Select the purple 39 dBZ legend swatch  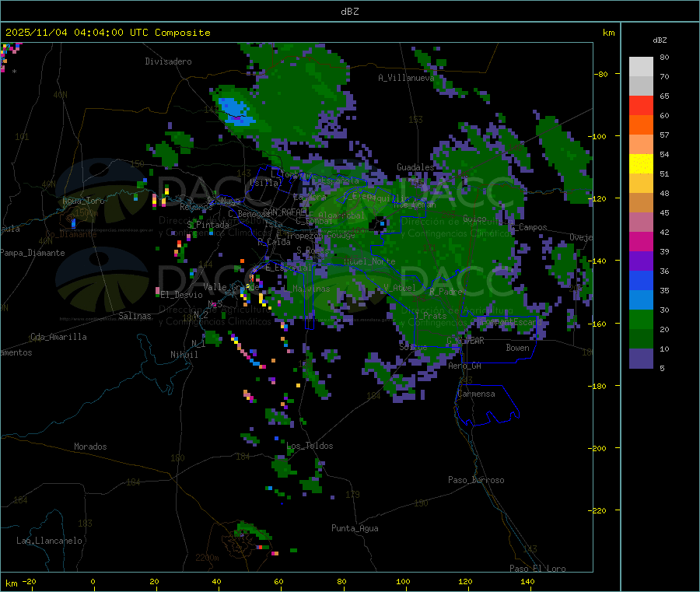pos(641,261)
